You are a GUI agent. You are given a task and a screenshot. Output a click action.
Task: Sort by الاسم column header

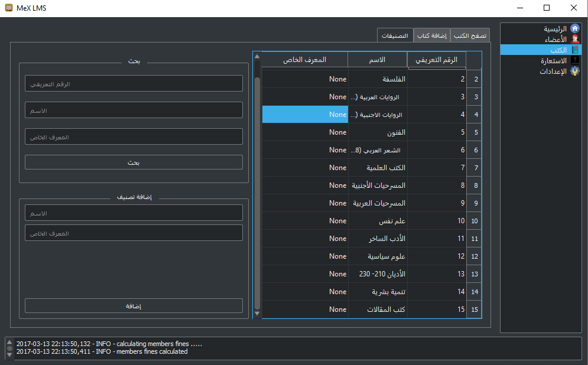378,60
